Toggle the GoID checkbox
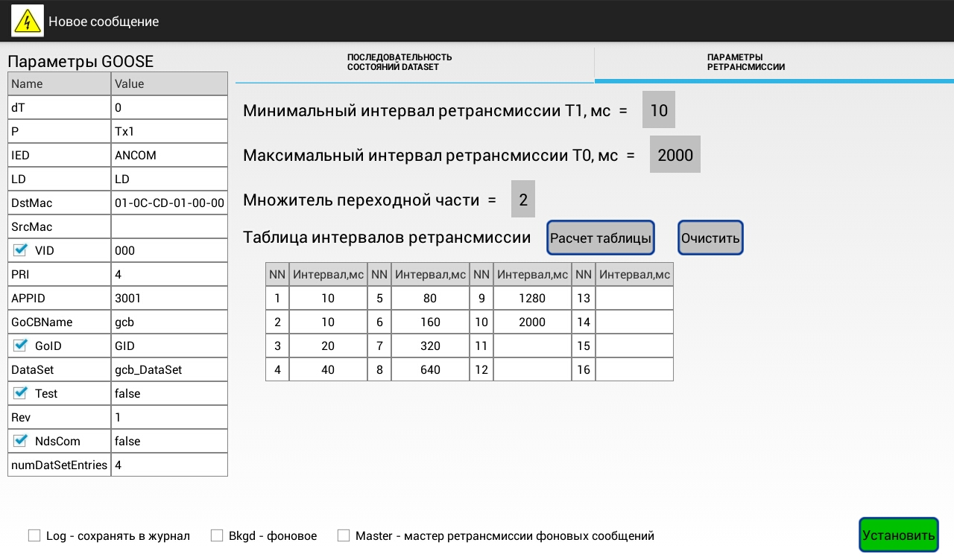This screenshot has width=954, height=560. click(20, 346)
